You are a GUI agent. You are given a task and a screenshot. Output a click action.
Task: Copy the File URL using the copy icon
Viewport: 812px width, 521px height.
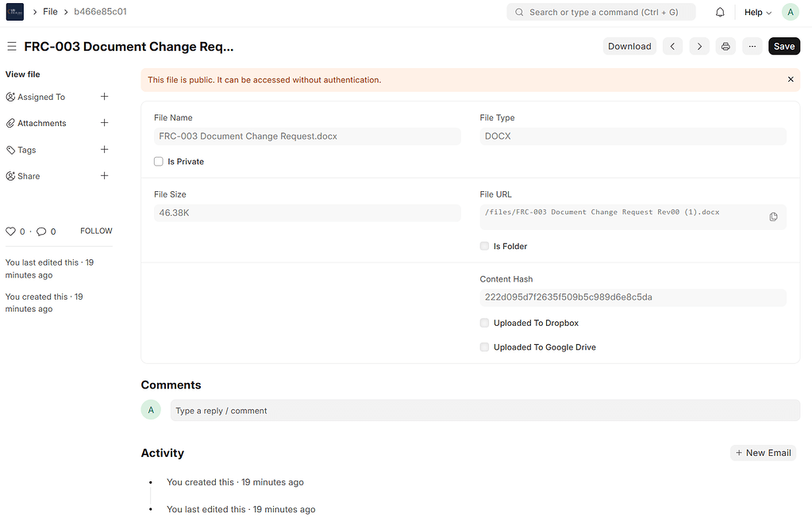[x=773, y=216]
